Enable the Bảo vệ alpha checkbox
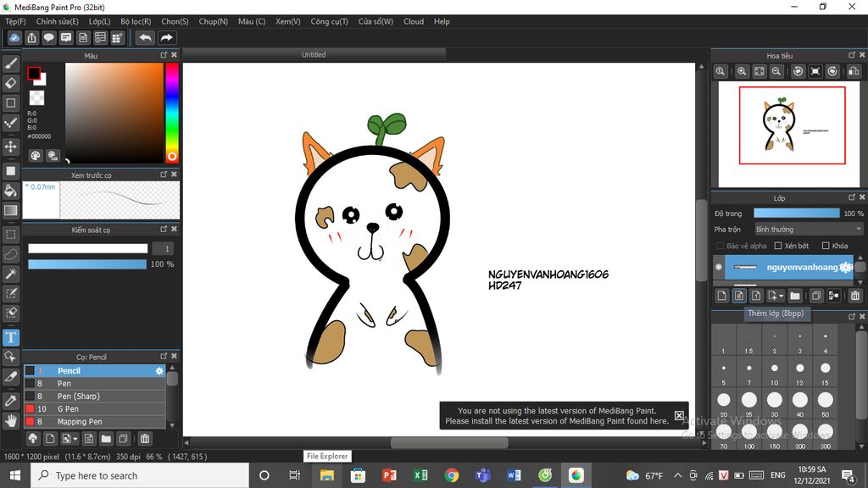 tap(721, 246)
